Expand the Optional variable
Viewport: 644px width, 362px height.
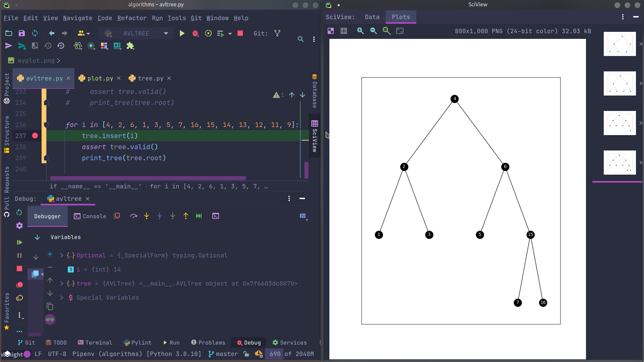(62, 255)
